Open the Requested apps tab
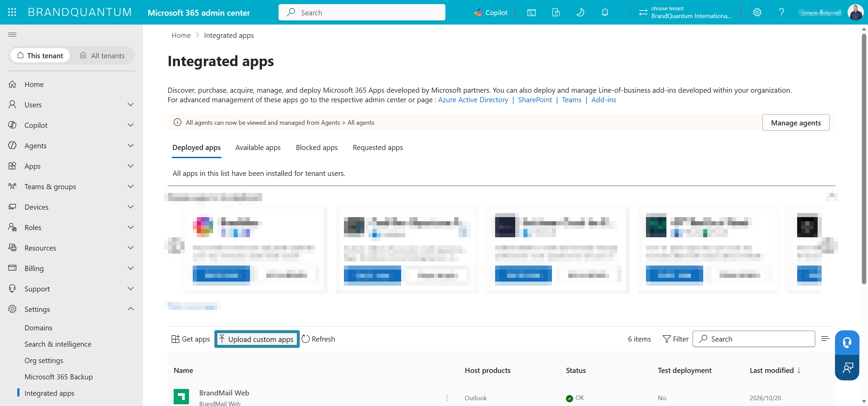The height and width of the screenshot is (406, 868). [378, 147]
